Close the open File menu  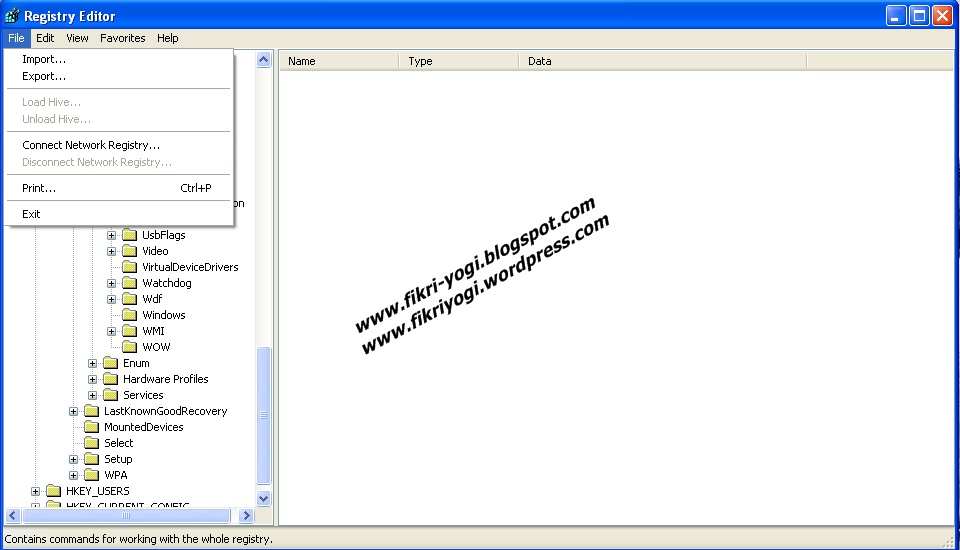click(x=16, y=38)
